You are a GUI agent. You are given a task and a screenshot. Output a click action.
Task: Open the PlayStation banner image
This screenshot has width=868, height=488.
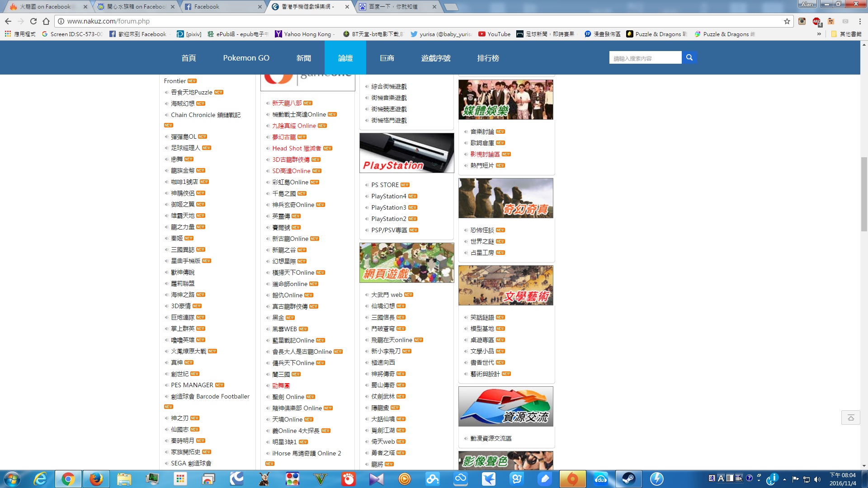(406, 153)
